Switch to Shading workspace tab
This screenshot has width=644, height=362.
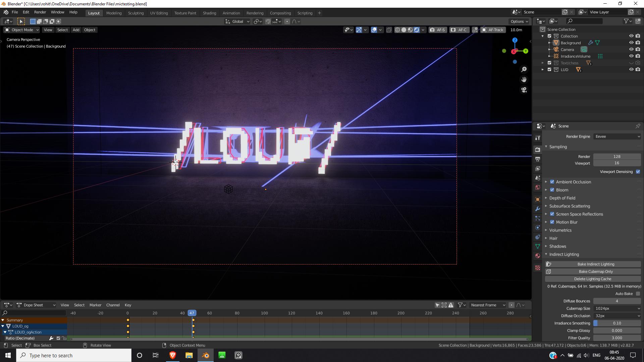point(209,13)
